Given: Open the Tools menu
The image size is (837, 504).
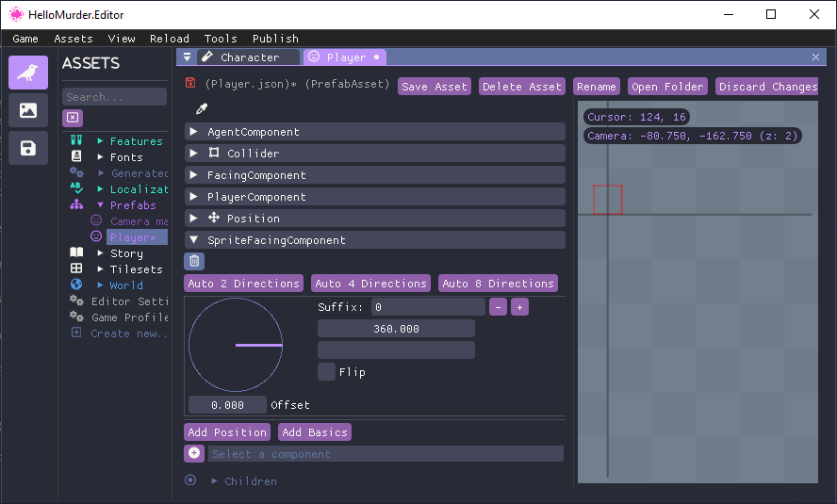Looking at the screenshot, I should coord(221,39).
